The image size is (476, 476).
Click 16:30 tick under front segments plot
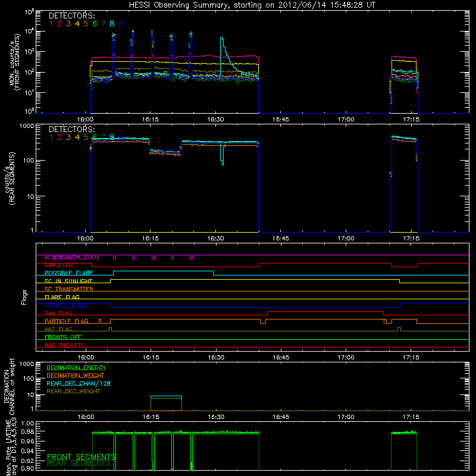coord(215,120)
